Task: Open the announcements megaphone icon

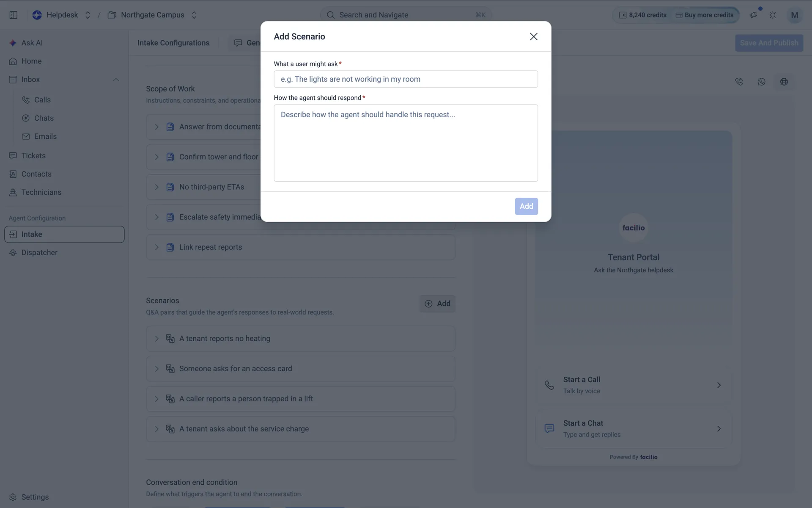Action: point(753,15)
